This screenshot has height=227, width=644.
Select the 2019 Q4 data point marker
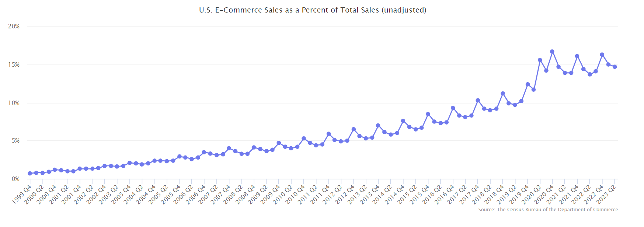(x=528, y=84)
